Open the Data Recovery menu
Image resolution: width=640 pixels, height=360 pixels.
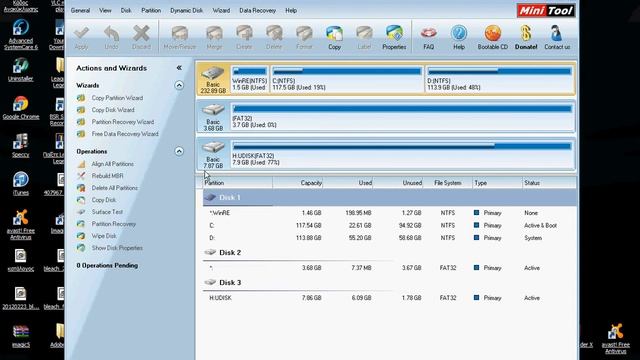(258, 11)
